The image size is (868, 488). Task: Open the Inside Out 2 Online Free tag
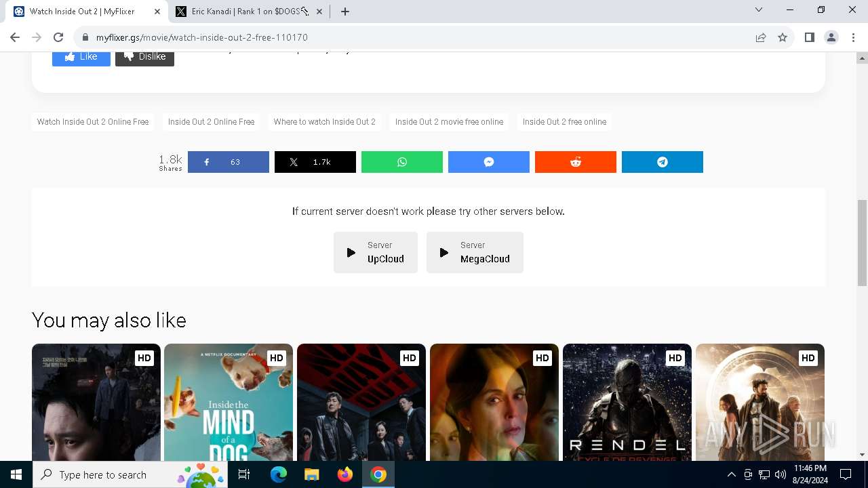211,122
